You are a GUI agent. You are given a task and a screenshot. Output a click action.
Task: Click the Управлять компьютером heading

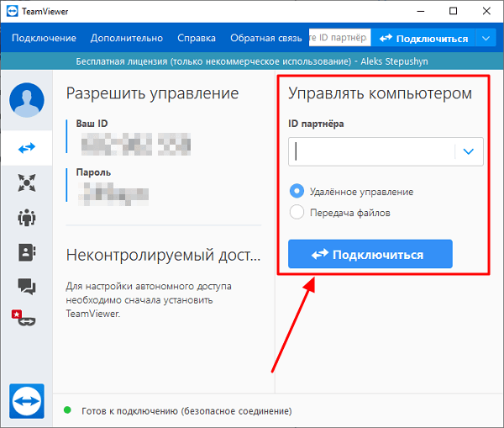click(380, 93)
